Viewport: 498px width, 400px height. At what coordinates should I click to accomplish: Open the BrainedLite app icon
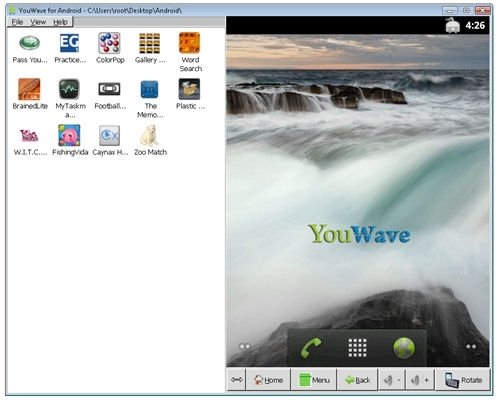(x=29, y=89)
